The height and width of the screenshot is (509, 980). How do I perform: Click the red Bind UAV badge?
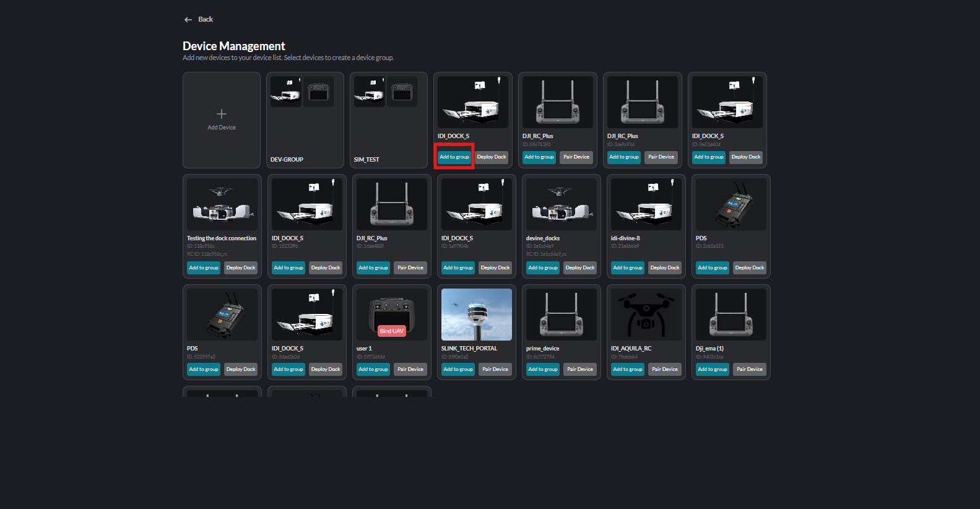[x=392, y=331]
